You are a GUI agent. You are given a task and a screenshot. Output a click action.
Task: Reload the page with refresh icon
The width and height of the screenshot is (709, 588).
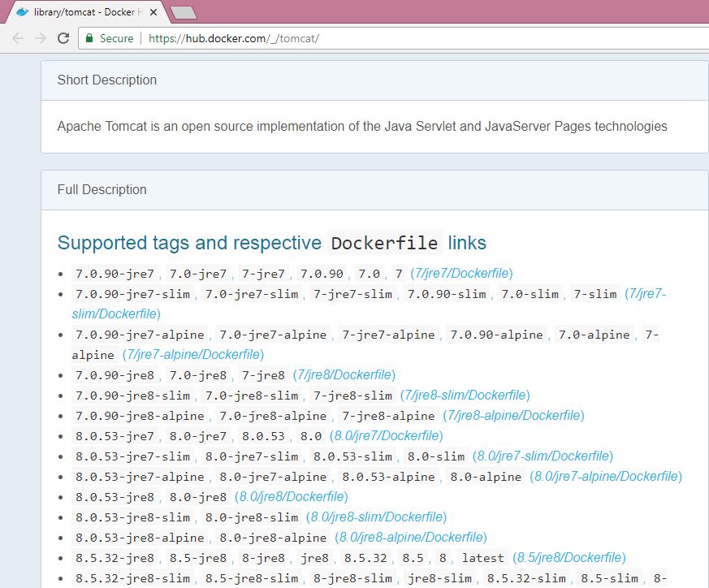click(x=63, y=38)
